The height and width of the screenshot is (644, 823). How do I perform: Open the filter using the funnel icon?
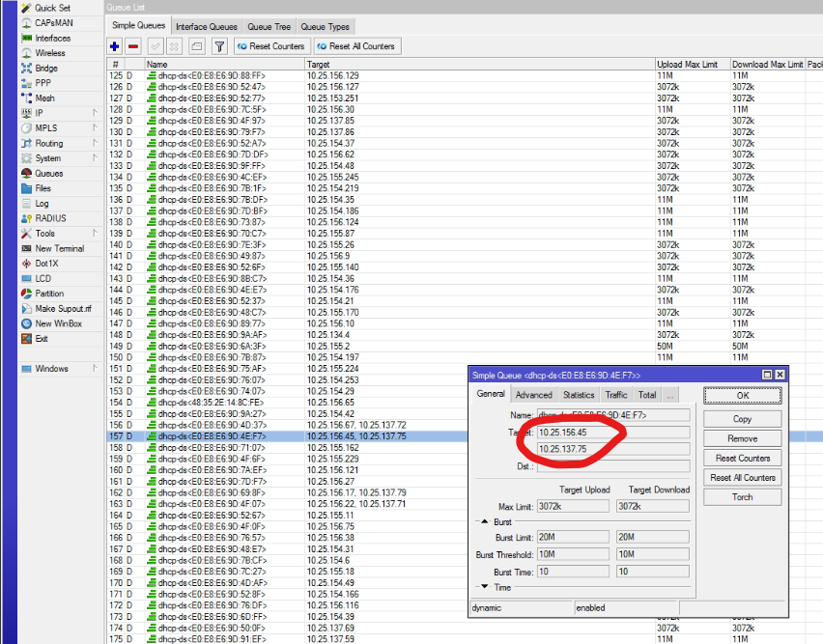220,45
